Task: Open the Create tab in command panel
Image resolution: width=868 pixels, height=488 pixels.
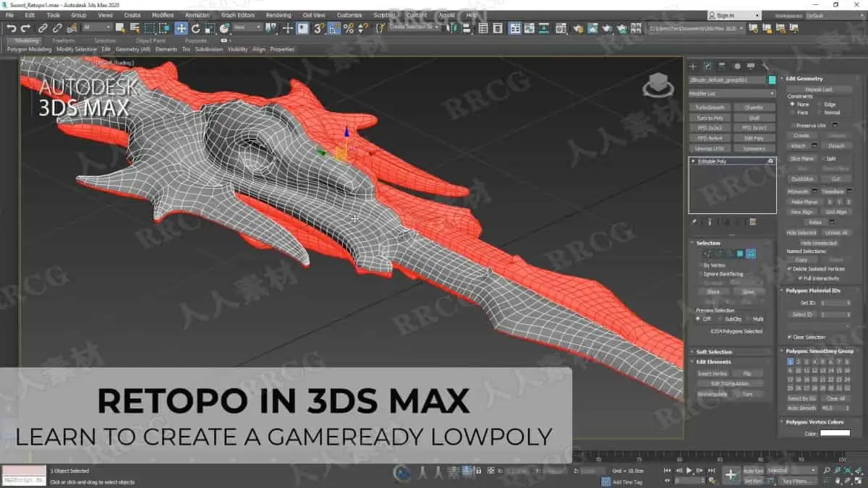Action: pyautogui.click(x=693, y=66)
